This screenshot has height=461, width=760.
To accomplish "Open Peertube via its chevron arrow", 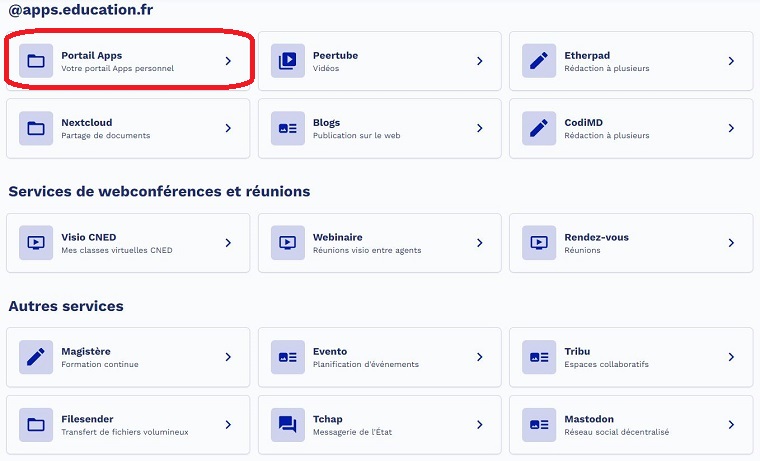I will [x=480, y=61].
